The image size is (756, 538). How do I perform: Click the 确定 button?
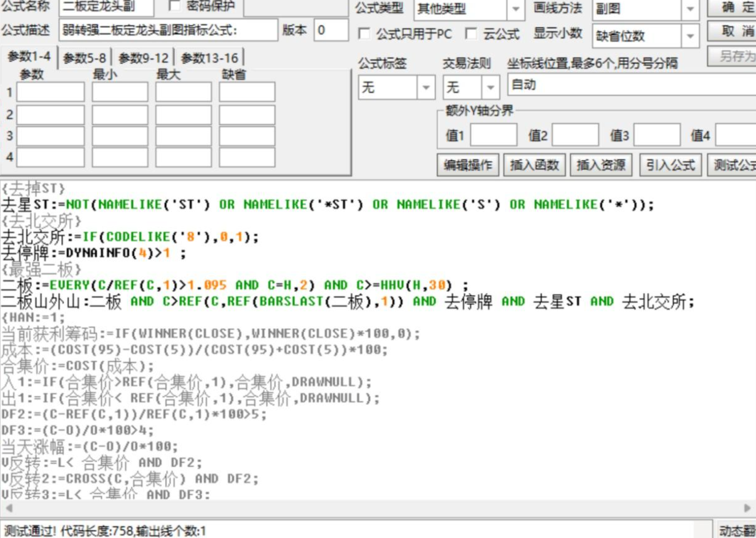point(732,7)
